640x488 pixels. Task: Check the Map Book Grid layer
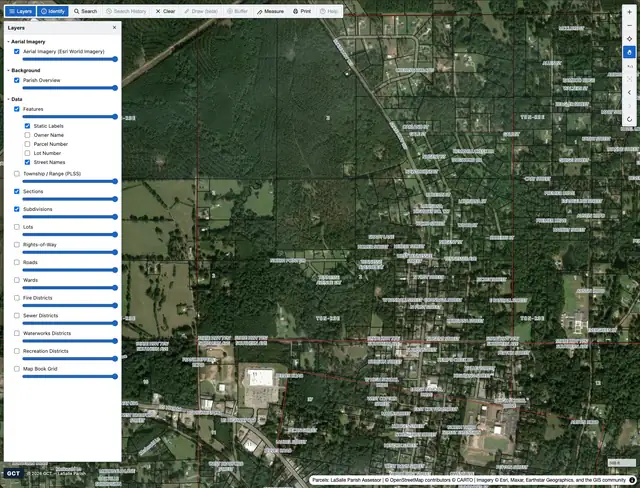17,369
